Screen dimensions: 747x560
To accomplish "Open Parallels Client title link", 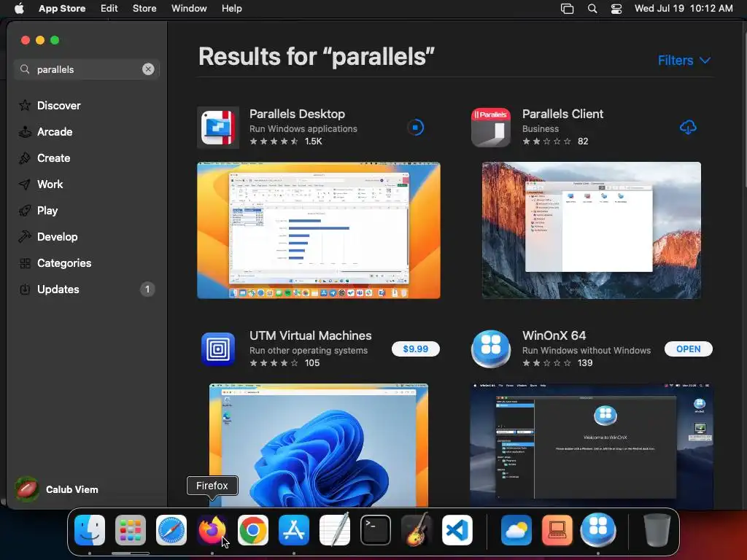I will tap(562, 114).
